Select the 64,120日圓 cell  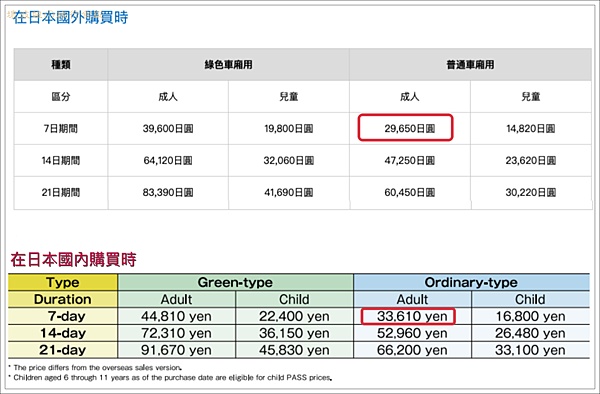[x=168, y=161]
